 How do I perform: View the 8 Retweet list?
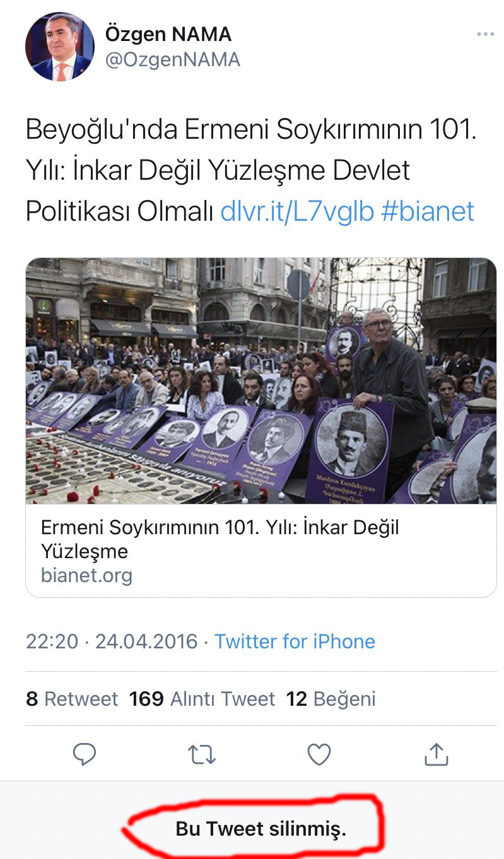pyautogui.click(x=72, y=699)
